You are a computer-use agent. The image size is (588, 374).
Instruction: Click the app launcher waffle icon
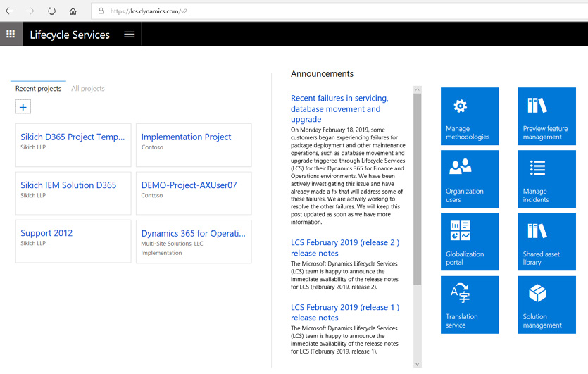(x=11, y=34)
